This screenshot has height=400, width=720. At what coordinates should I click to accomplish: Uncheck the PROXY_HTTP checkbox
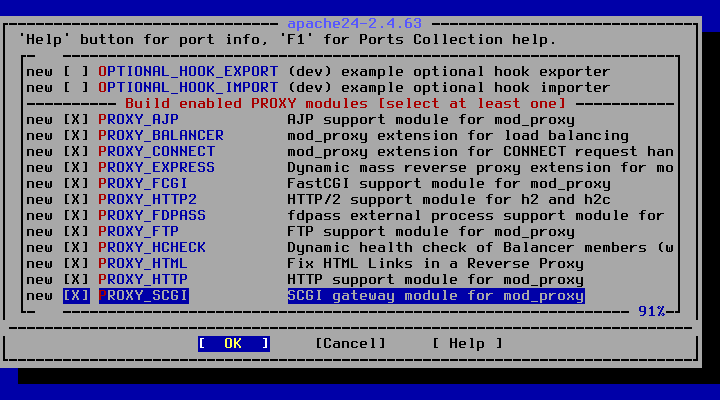(76, 280)
